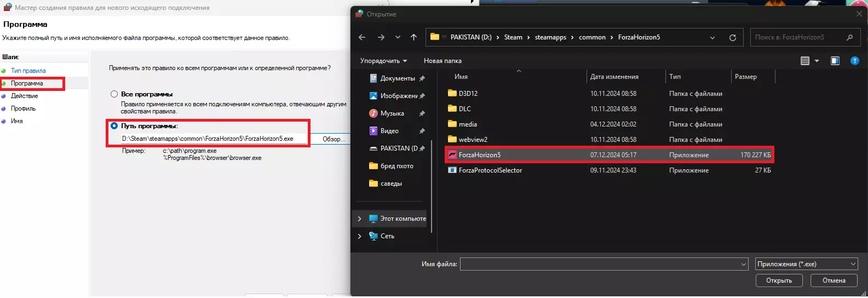Open the Приложения (*.exe) file type dropdown
The image size is (868, 298).
coord(807,264)
